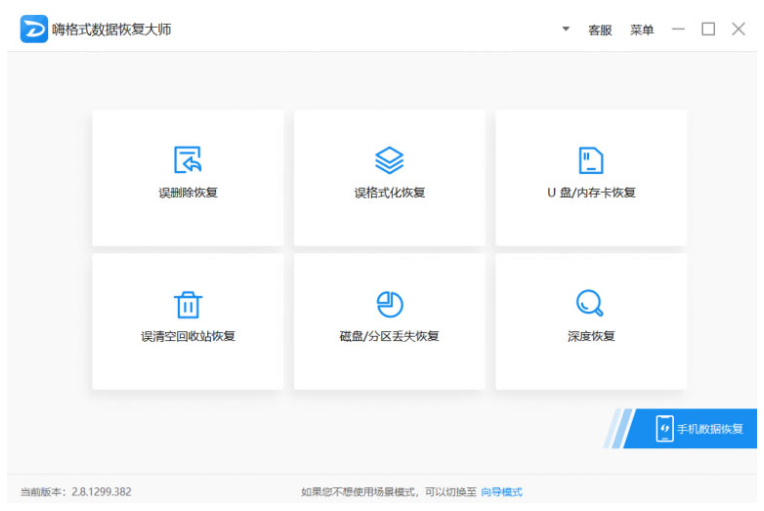Image resolution: width=764 pixels, height=511 pixels.
Task: Choose the 误删除恢复 label
Action: point(188,192)
